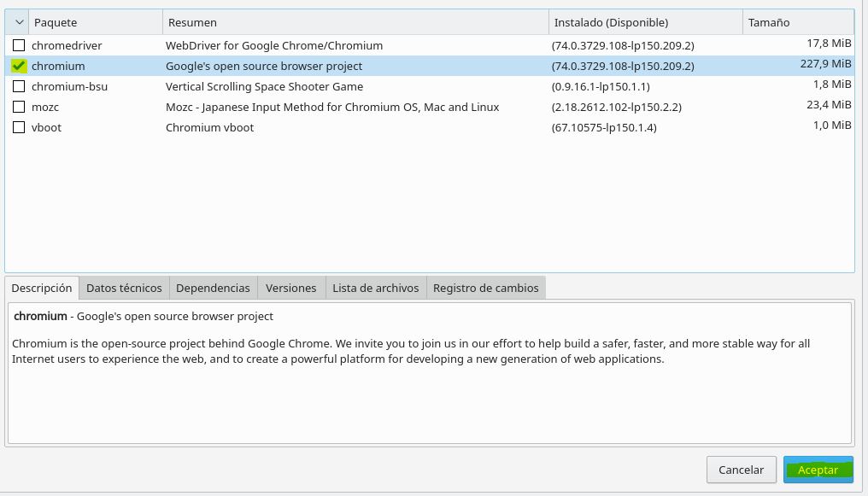868x496 pixels.
Task: Open the Lista de archivos tab
Action: [x=376, y=288]
